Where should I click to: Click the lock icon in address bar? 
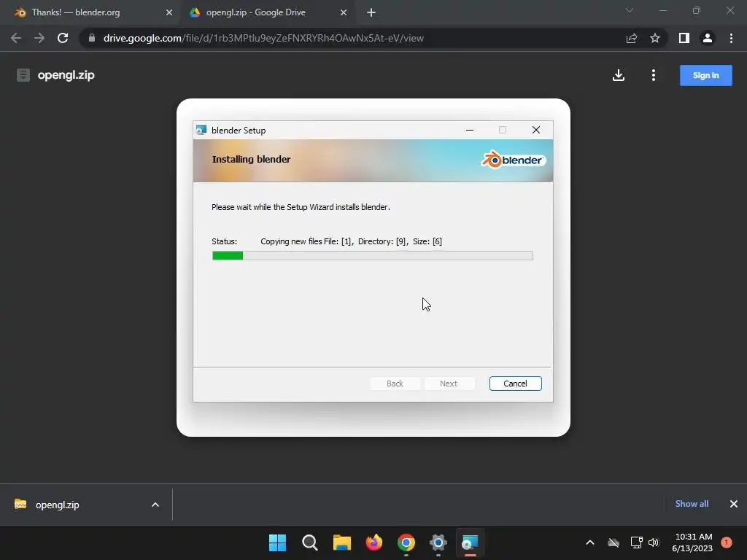(92, 38)
